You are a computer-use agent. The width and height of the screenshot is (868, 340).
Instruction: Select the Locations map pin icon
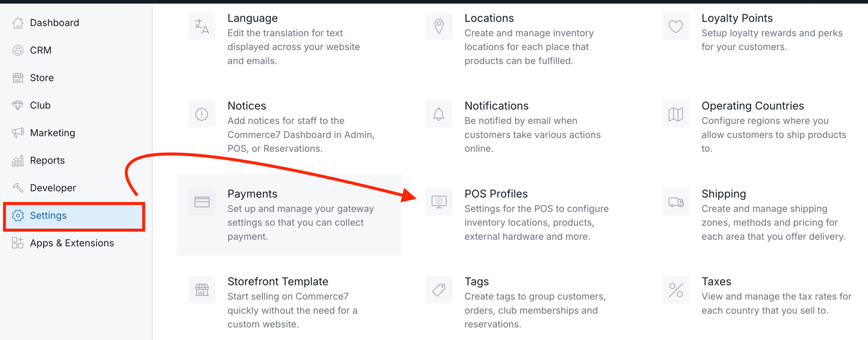coord(439,26)
